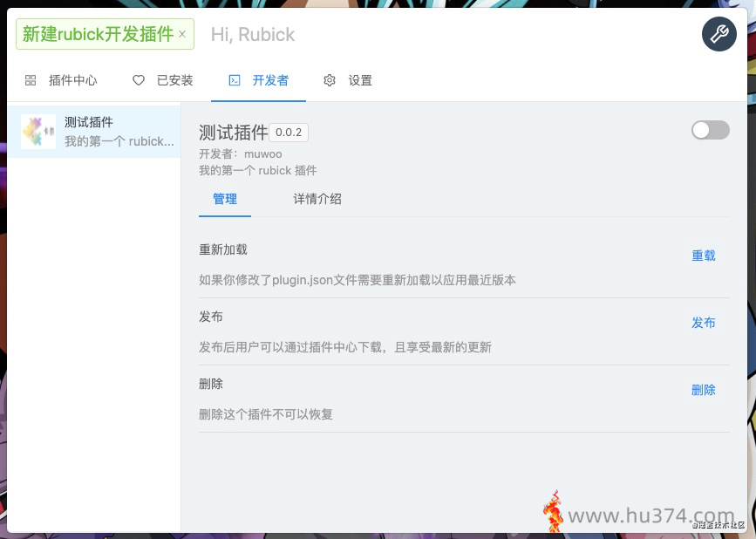Remove the 新建rubick开发插件 tag with its x
The height and width of the screenshot is (539, 756).
pyautogui.click(x=182, y=34)
